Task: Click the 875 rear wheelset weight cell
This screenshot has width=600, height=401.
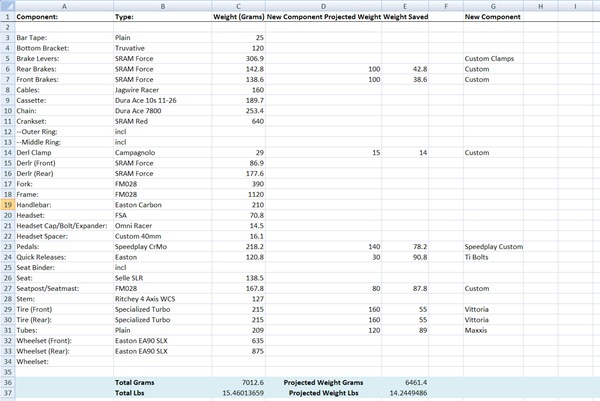Action: point(238,351)
